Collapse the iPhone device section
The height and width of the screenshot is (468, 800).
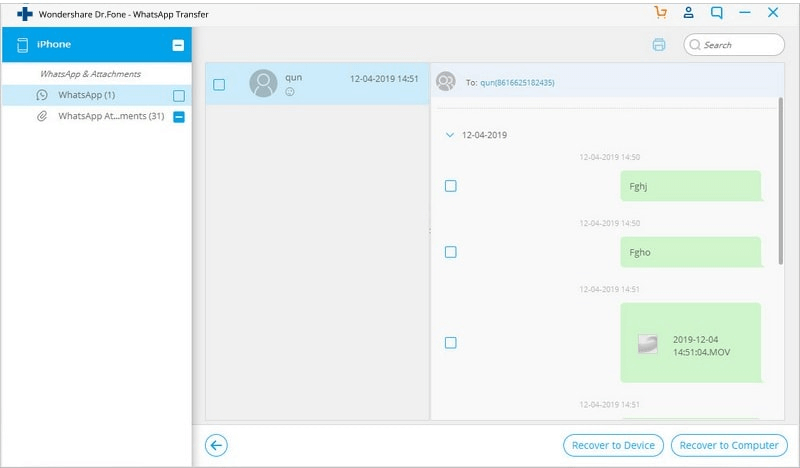click(x=178, y=45)
